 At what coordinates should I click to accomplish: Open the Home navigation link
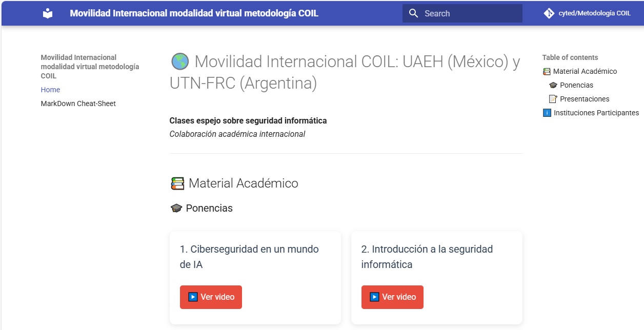click(x=50, y=90)
